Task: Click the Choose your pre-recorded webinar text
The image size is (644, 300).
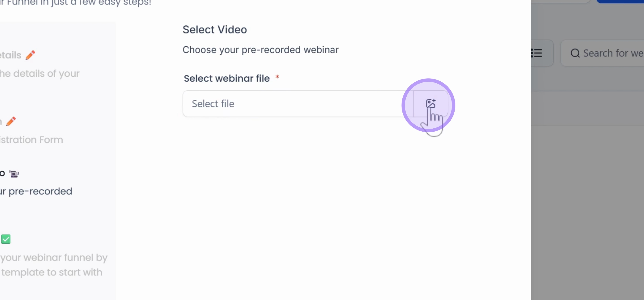Action: click(260, 50)
